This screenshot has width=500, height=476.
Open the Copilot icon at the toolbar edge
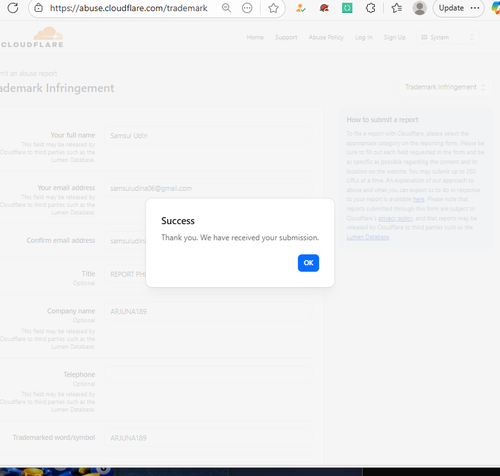tap(496, 8)
